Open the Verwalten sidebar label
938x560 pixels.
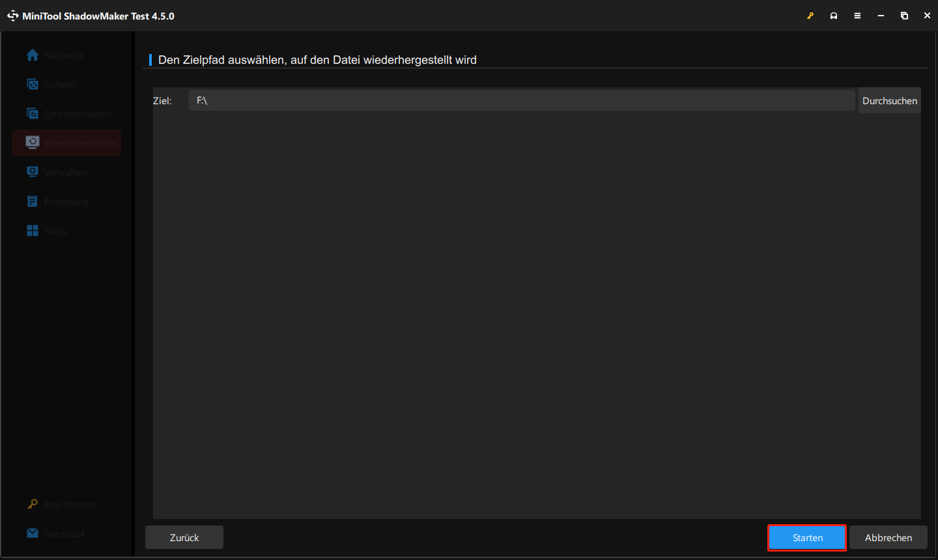tap(65, 173)
